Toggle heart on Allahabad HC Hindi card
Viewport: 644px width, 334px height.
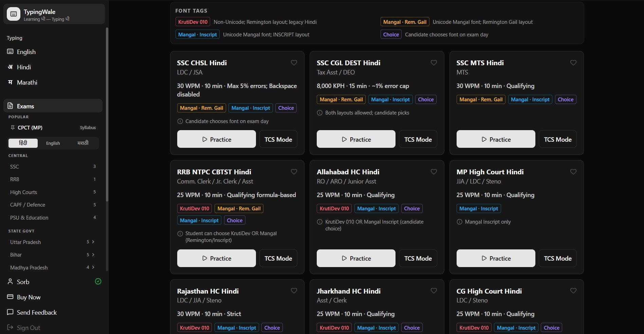[434, 172]
